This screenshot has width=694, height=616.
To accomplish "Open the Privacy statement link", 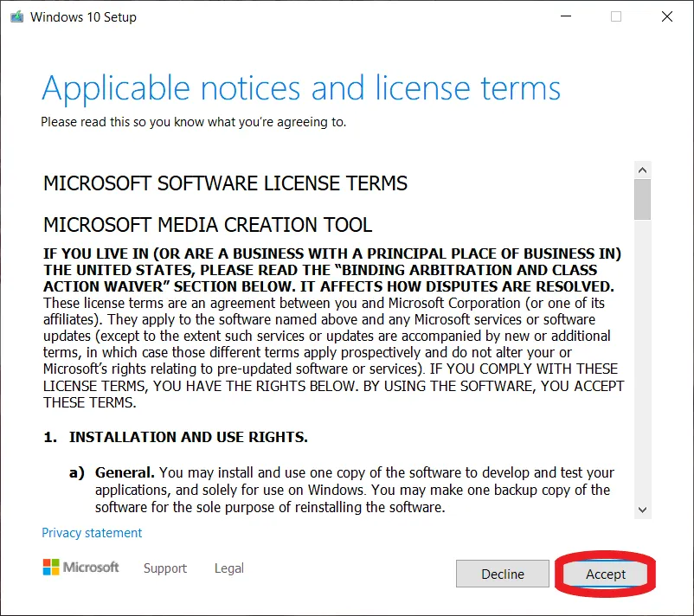I will pyautogui.click(x=92, y=533).
